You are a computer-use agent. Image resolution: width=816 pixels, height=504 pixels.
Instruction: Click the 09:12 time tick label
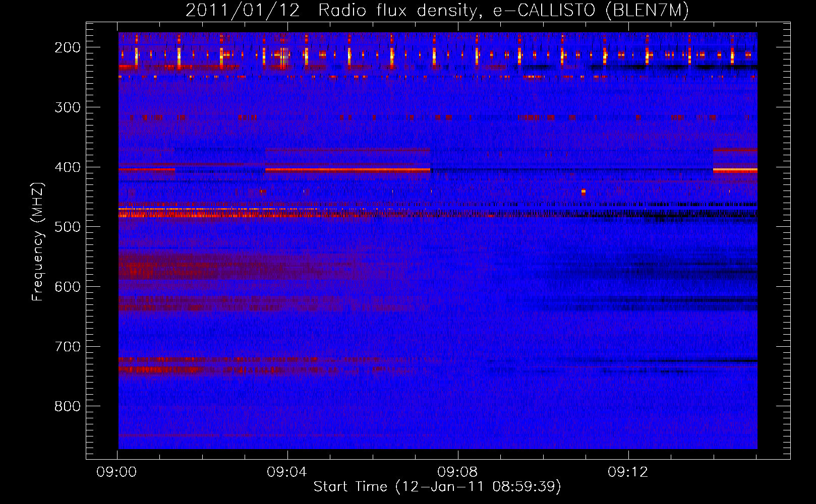tap(628, 472)
